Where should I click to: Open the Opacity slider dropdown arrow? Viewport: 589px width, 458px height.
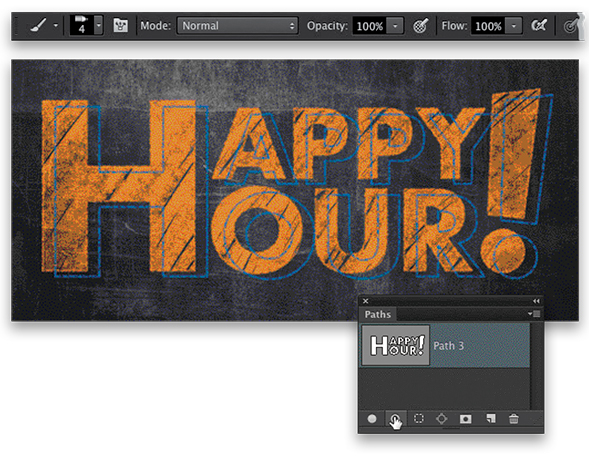(395, 26)
